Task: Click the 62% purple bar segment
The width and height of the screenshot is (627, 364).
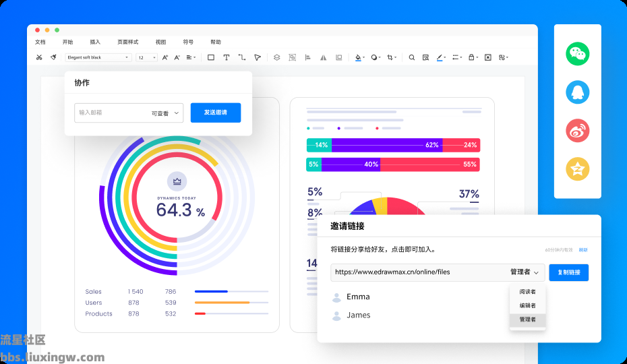Action: coord(387,145)
